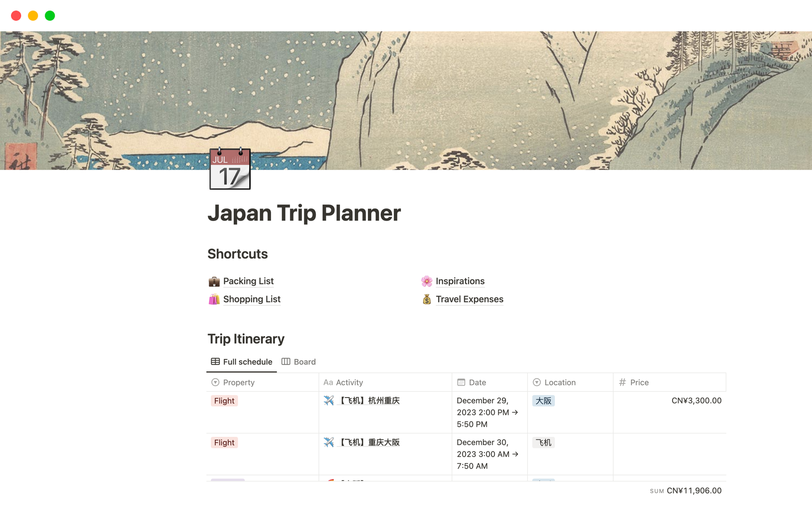
Task: Click the calendar icon in the Date column header
Action: pyautogui.click(x=461, y=382)
